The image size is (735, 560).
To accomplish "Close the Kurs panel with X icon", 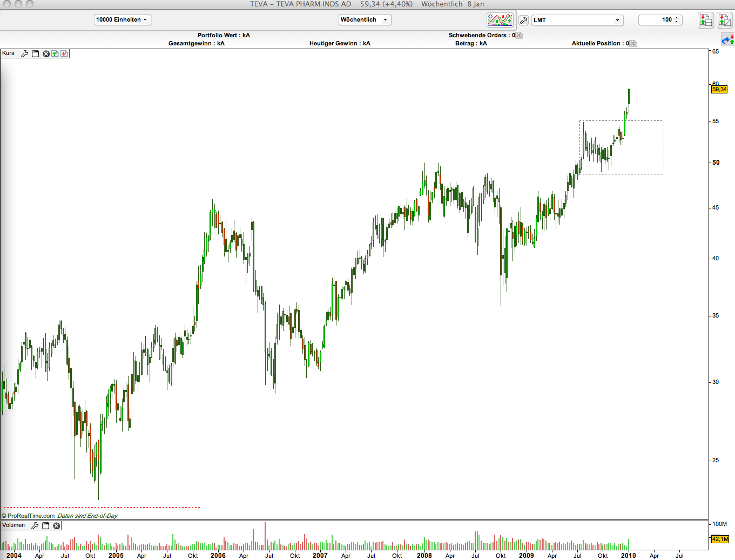I will [x=46, y=53].
